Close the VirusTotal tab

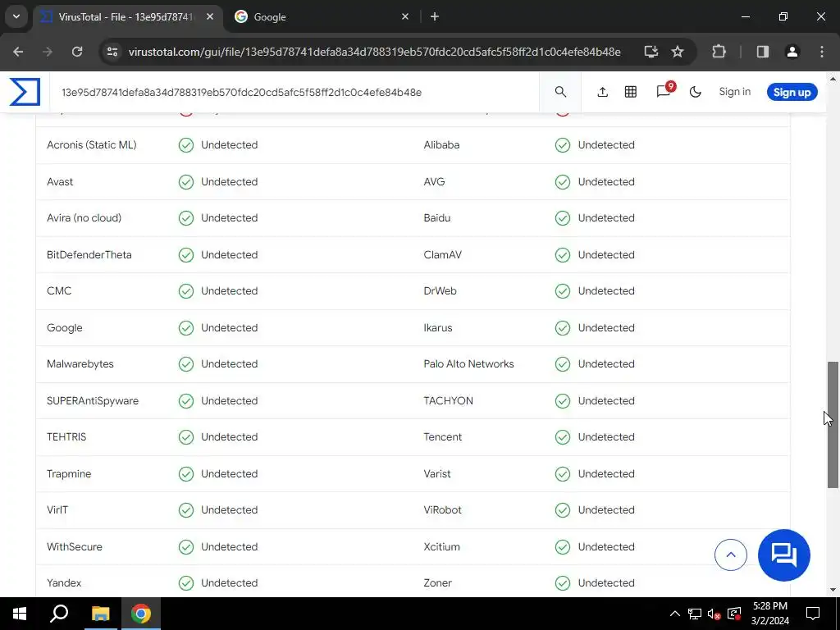210,16
